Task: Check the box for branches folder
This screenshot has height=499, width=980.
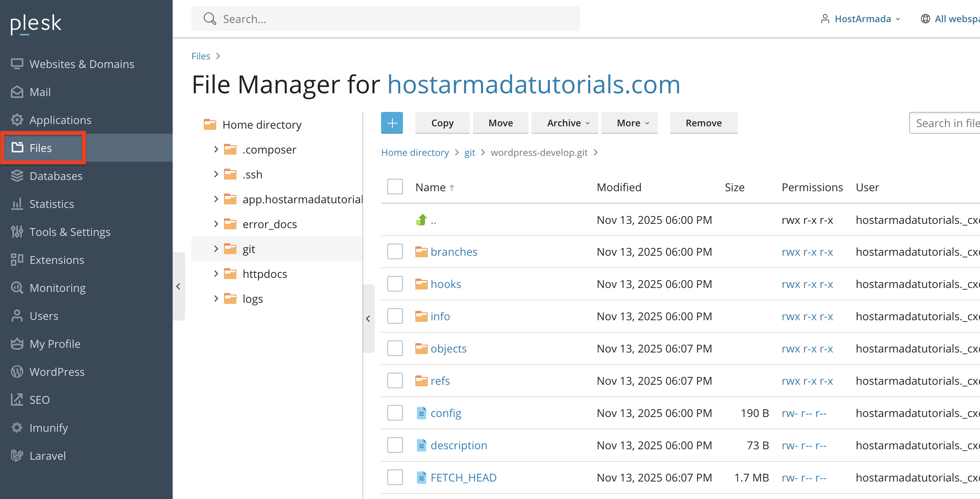Action: (395, 251)
